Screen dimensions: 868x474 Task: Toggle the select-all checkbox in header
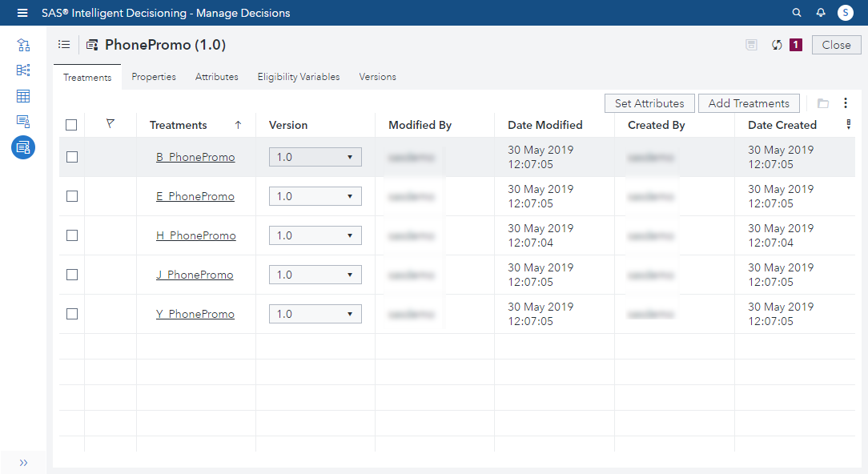pyautogui.click(x=72, y=125)
